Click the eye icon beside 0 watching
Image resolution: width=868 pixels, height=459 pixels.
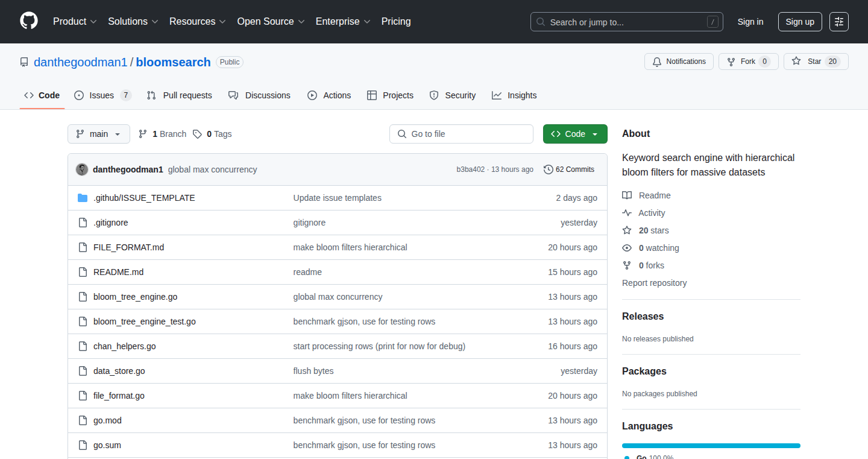pyautogui.click(x=627, y=248)
